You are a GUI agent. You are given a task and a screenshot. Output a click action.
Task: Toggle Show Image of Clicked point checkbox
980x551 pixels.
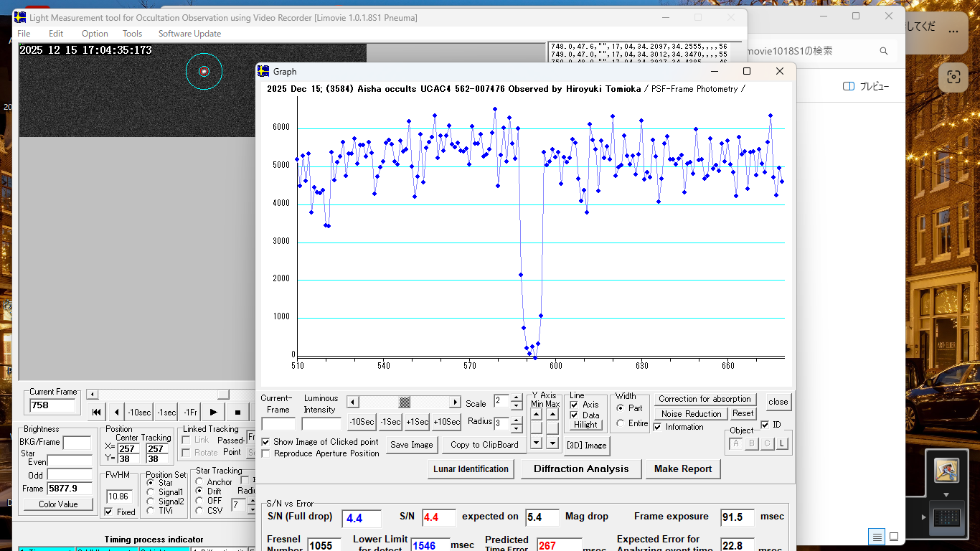(266, 442)
